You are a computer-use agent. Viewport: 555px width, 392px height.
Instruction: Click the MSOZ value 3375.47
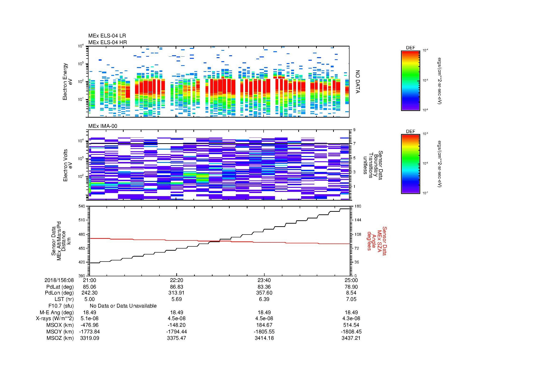[177, 338]
